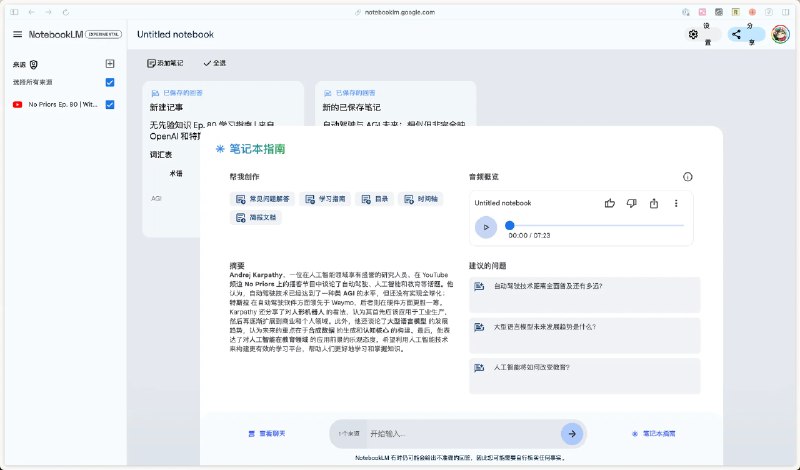Click the red browser extension icon in toolbar
The height and width of the screenshot is (470, 800).
point(752,12)
